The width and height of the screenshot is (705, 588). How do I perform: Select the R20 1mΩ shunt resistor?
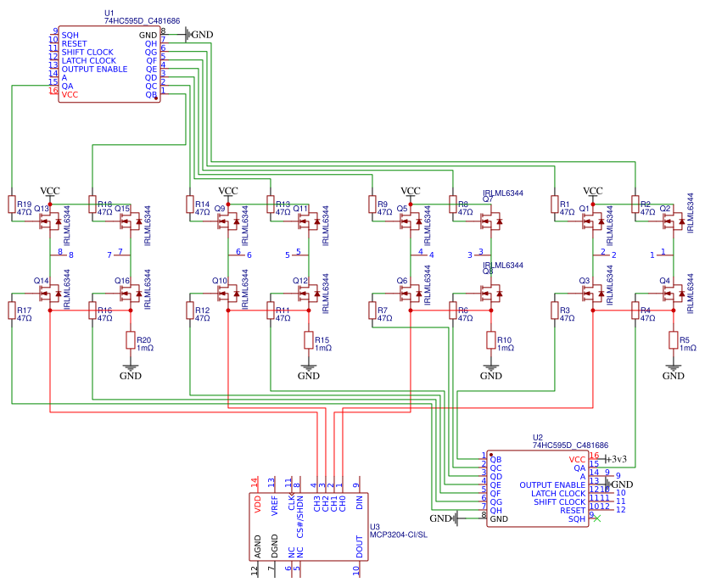point(131,340)
